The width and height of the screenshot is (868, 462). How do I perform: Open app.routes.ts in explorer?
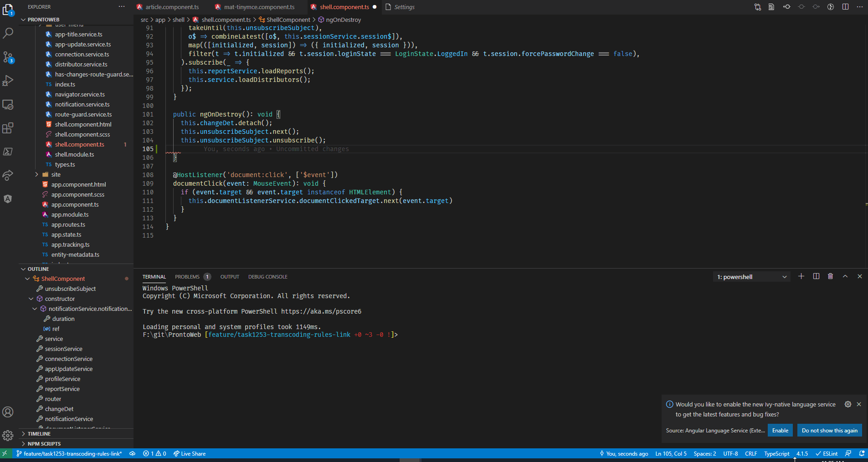coord(68,224)
